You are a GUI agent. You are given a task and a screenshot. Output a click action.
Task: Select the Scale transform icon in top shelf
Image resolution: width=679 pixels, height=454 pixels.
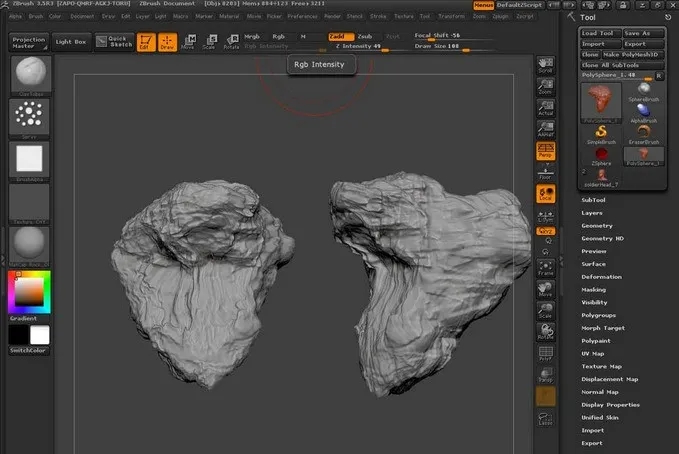[210, 42]
